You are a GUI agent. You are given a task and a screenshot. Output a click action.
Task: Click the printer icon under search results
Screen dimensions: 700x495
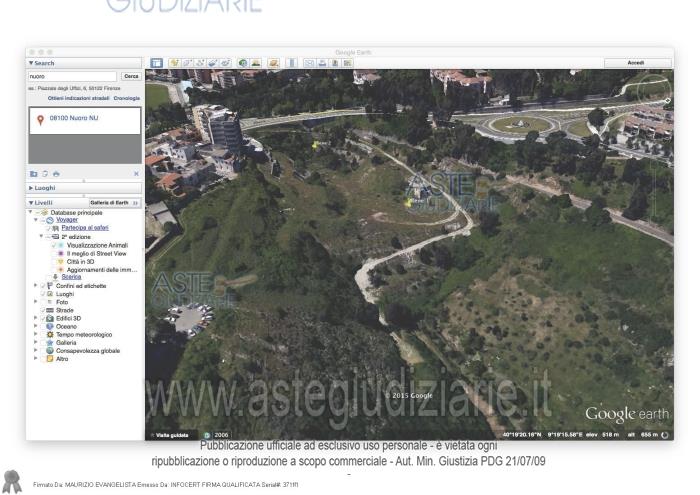pyautogui.click(x=56, y=173)
